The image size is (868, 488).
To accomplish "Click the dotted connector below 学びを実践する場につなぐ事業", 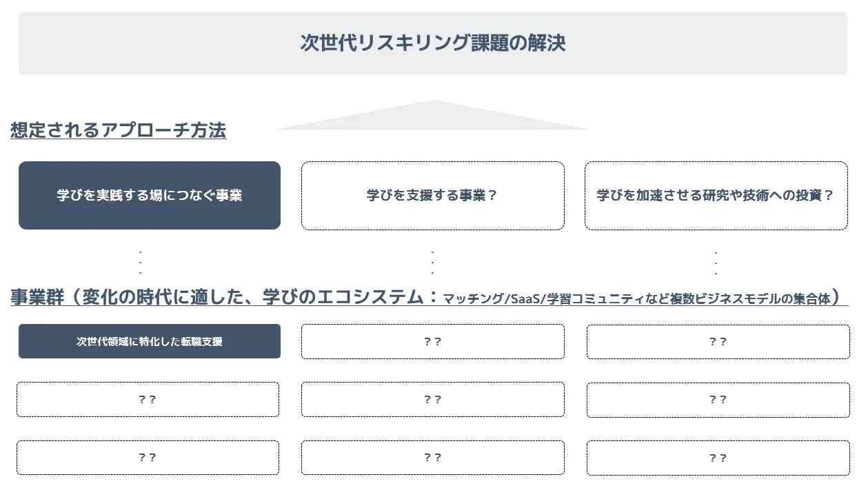I will [141, 263].
